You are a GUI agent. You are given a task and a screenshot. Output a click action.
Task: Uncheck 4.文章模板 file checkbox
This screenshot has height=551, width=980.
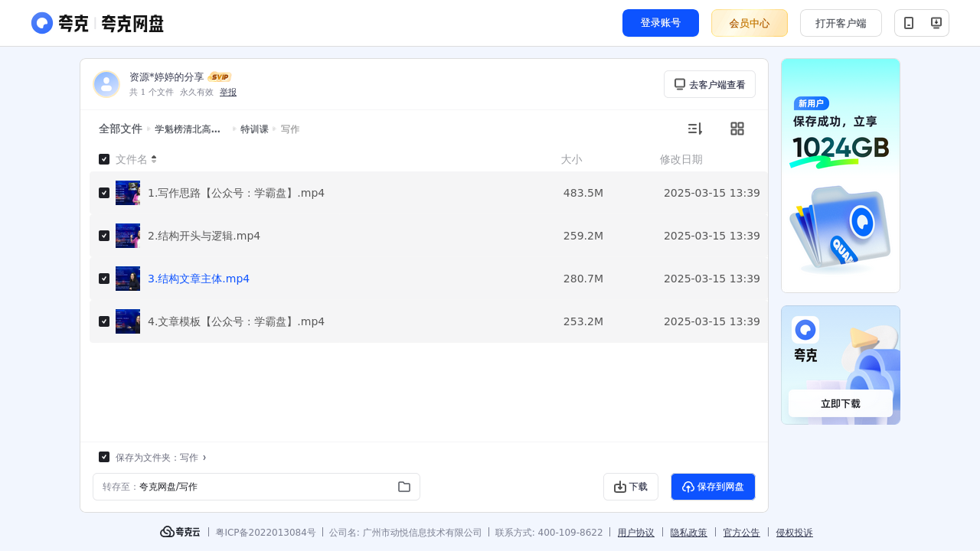click(x=104, y=321)
